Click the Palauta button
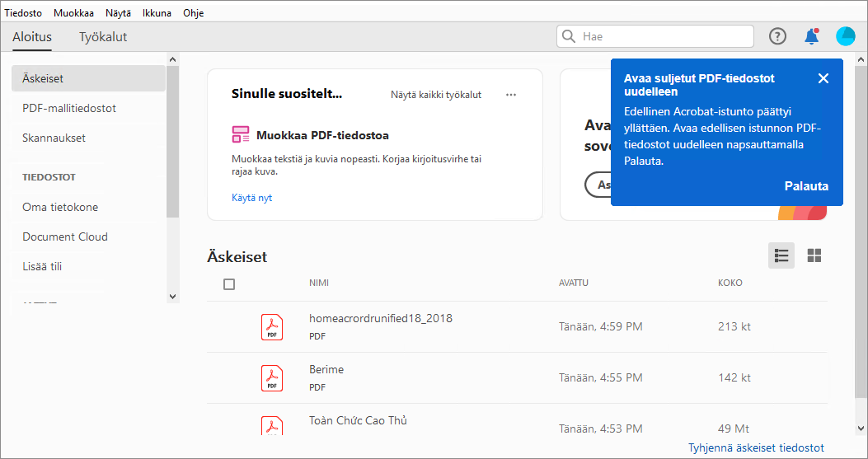Viewport: 868px width, 459px height. tap(806, 186)
